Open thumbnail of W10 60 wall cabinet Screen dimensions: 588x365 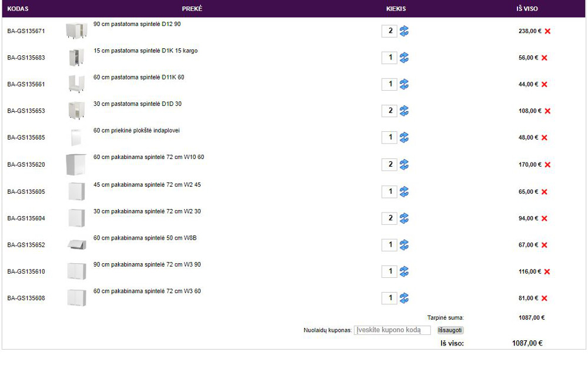[x=76, y=164]
